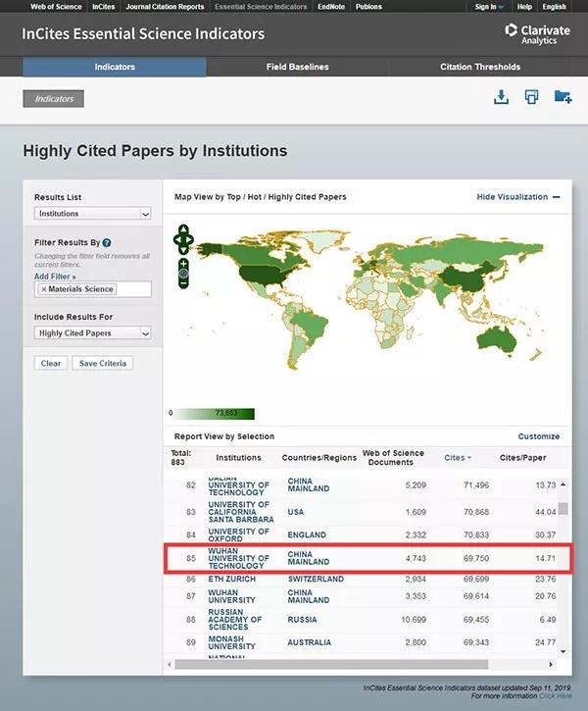Expand the Include Results For dropdown
The width and height of the screenshot is (588, 711).
[93, 333]
